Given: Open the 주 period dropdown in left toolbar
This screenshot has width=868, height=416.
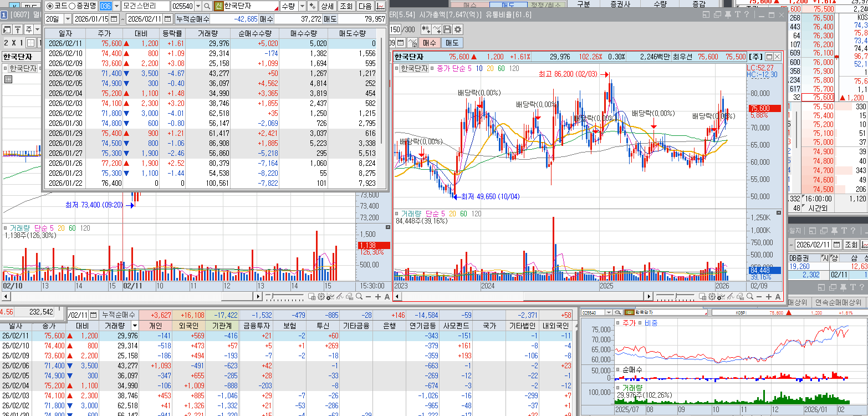Looking at the screenshot, I should pos(37,29).
